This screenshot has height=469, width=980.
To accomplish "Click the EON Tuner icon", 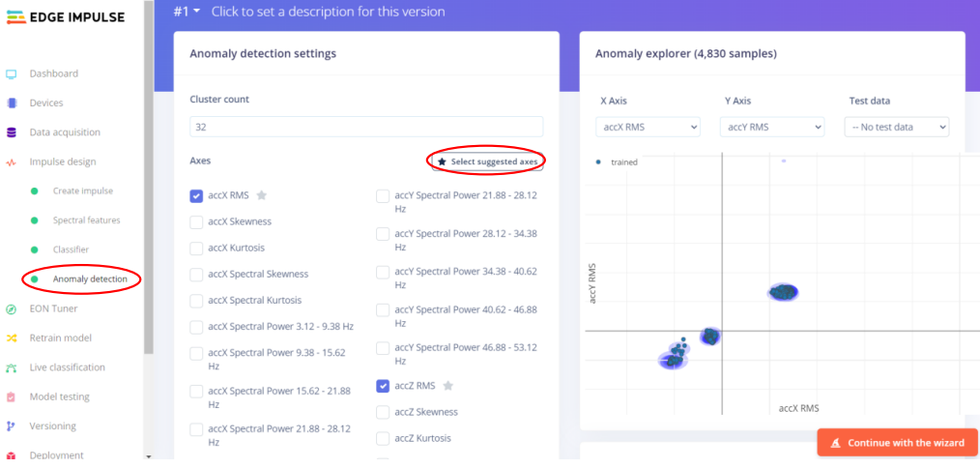I will point(12,308).
